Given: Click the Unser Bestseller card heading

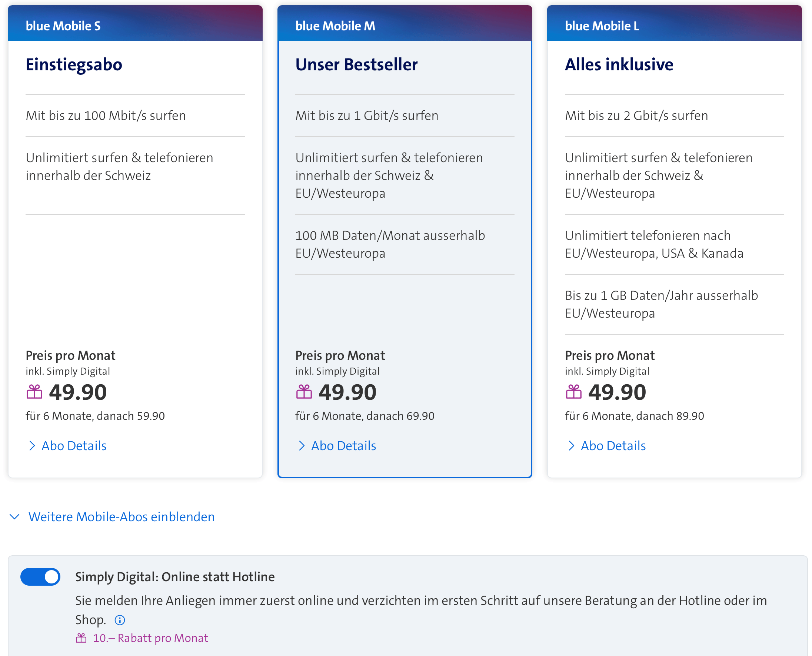Looking at the screenshot, I should pos(356,64).
